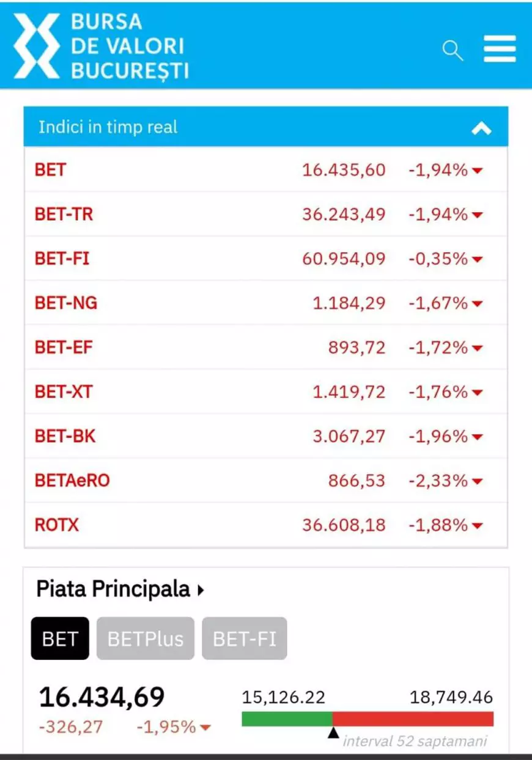Click the ROTX row red down arrow

478,526
